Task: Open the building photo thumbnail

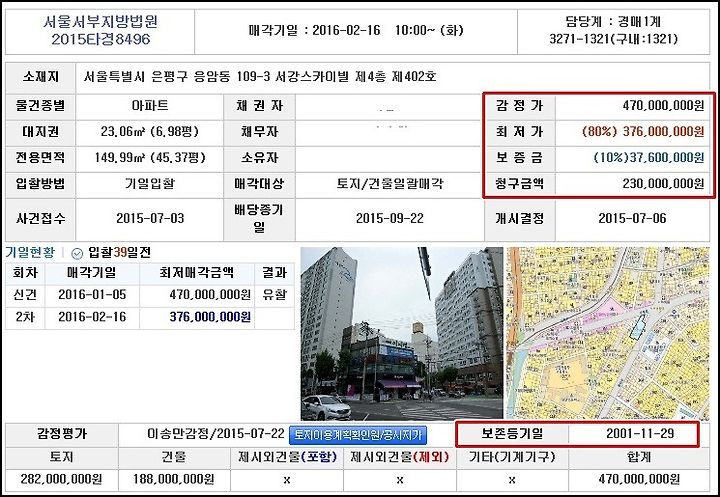Action: [402, 334]
